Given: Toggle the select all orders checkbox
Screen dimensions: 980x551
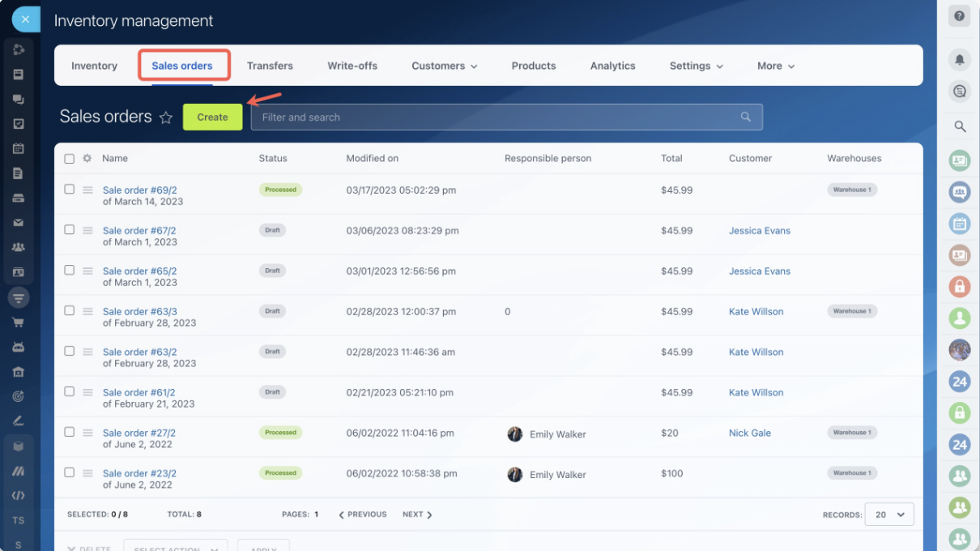Looking at the screenshot, I should point(70,159).
